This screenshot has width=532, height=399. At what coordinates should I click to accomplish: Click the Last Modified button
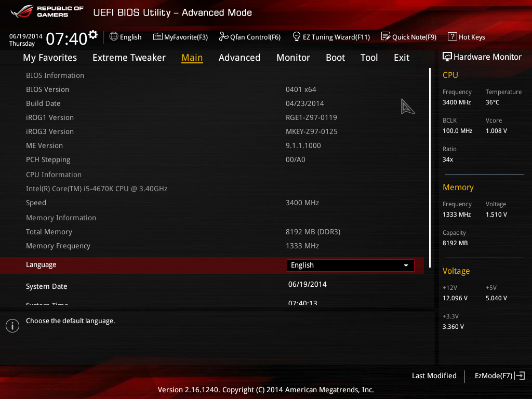click(x=434, y=376)
